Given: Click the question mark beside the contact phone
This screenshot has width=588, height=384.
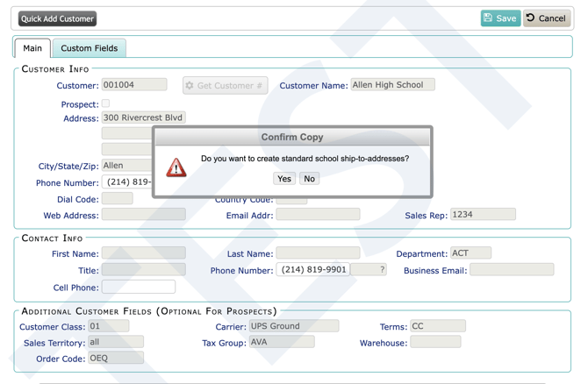Looking at the screenshot, I should (x=382, y=269).
